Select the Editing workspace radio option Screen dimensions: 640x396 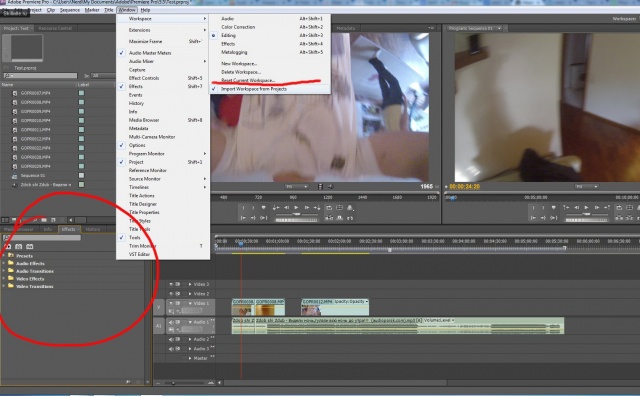coord(213,36)
